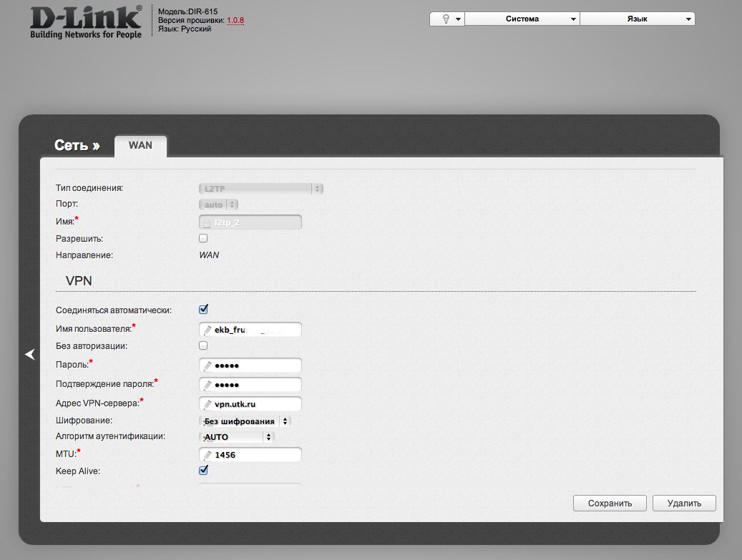Click the Удалить button
The width and height of the screenshot is (742, 560).
click(x=684, y=503)
